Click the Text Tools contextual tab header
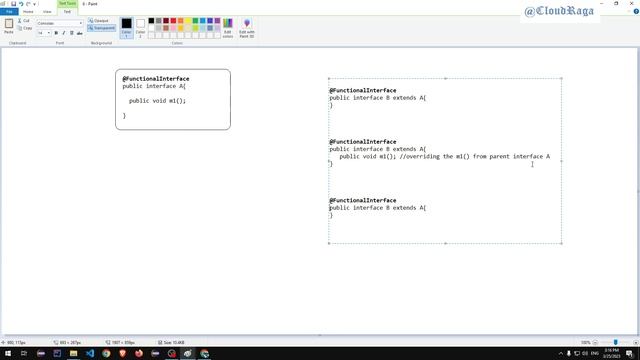This screenshot has width=640, height=360. (x=67, y=3)
